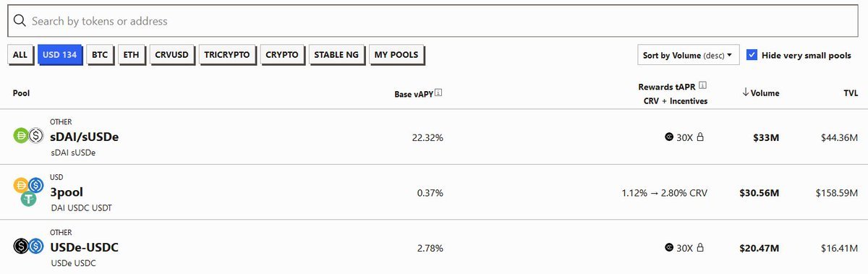
Task: Sort by Volume column header arrow
Action: (x=745, y=93)
